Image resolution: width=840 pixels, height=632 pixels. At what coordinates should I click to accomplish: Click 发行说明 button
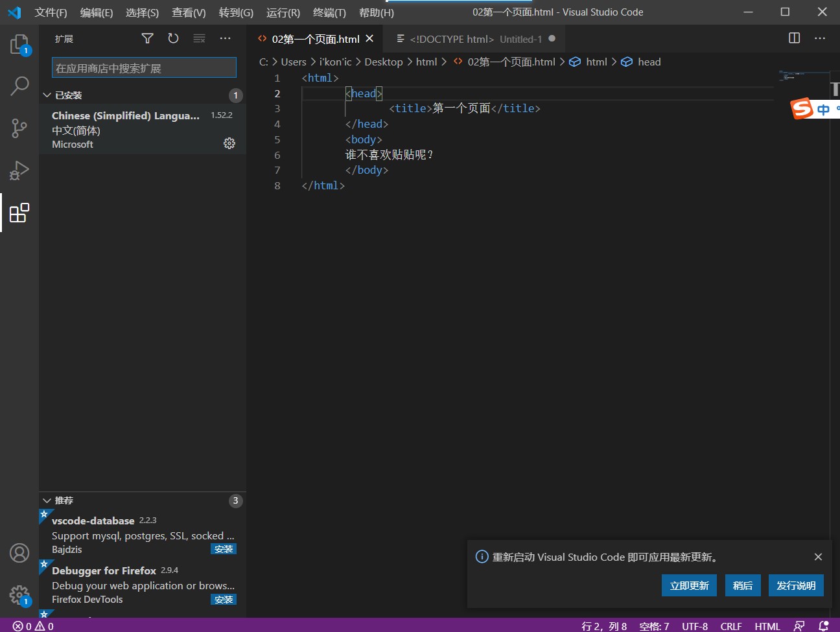(x=796, y=585)
